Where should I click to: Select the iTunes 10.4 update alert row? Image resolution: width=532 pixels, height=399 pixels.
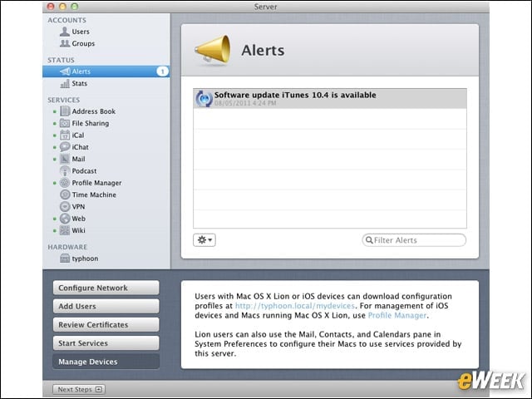click(330, 99)
